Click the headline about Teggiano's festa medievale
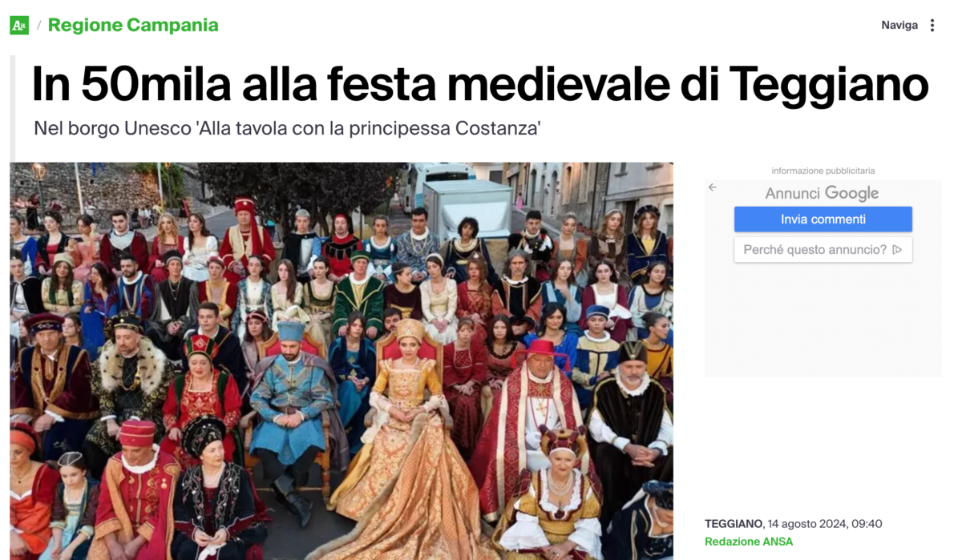Image resolution: width=962 pixels, height=560 pixels. tap(479, 84)
